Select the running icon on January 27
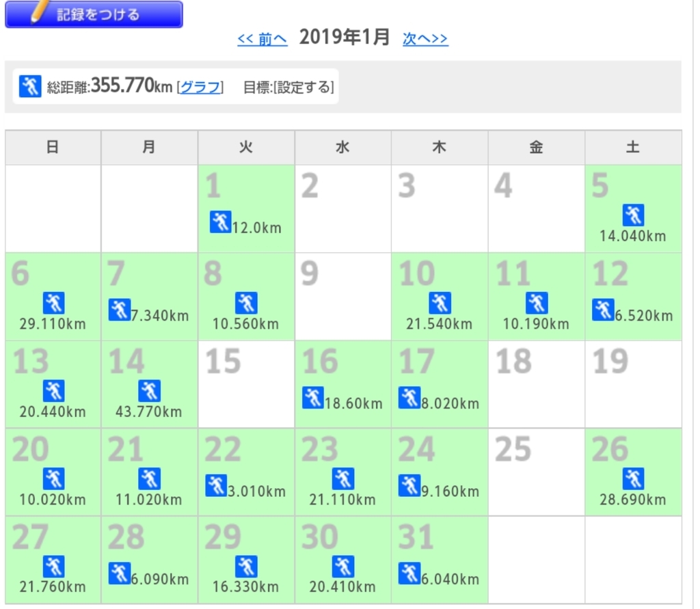Image resolution: width=700 pixels, height=609 pixels. point(53,567)
